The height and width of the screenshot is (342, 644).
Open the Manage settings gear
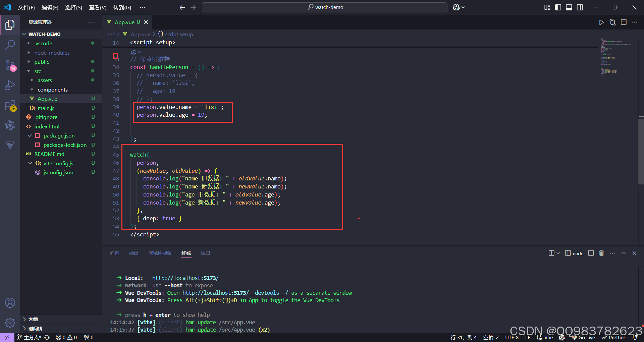tap(10, 323)
